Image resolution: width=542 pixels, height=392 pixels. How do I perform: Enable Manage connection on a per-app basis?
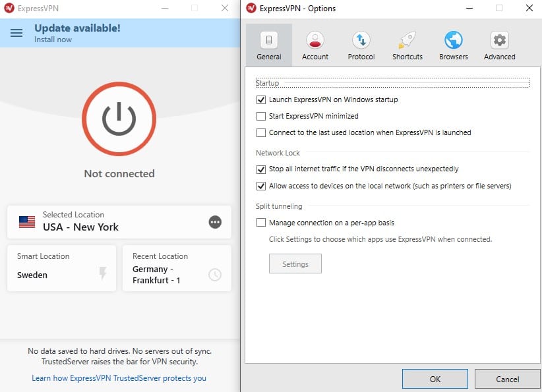[261, 223]
